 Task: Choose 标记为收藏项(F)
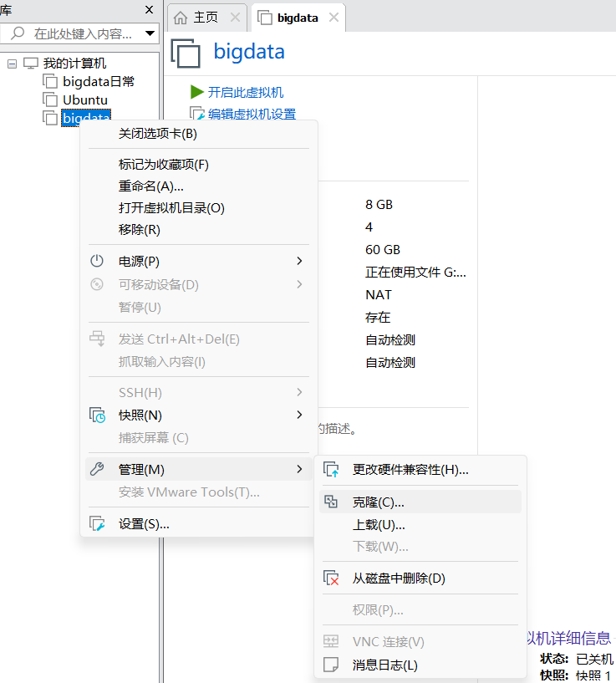(x=199, y=165)
